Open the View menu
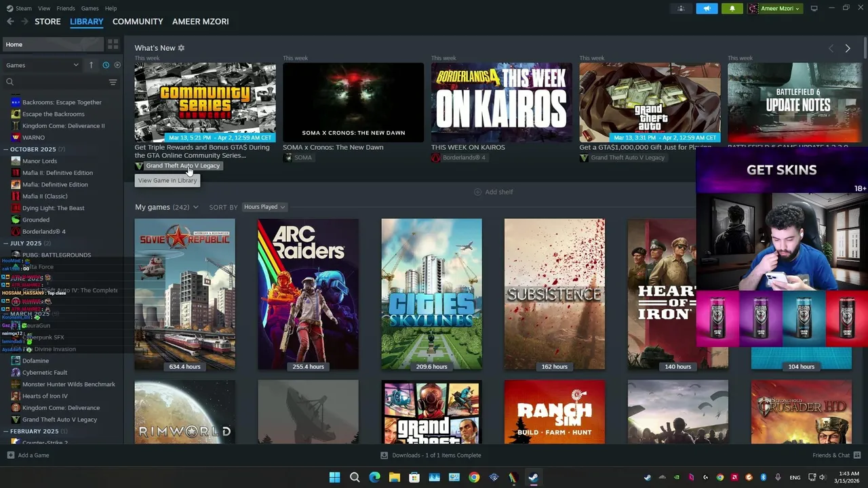 (x=44, y=8)
